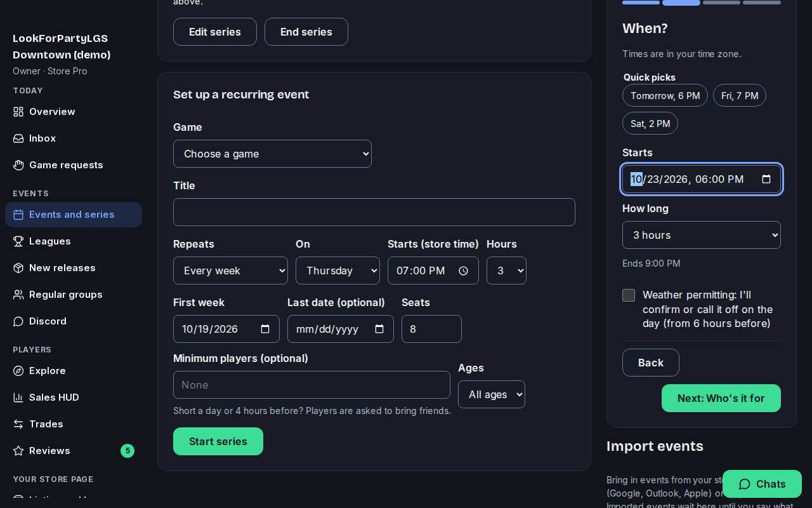Click the Trades arrows icon
The height and width of the screenshot is (508, 812).
[x=18, y=424]
